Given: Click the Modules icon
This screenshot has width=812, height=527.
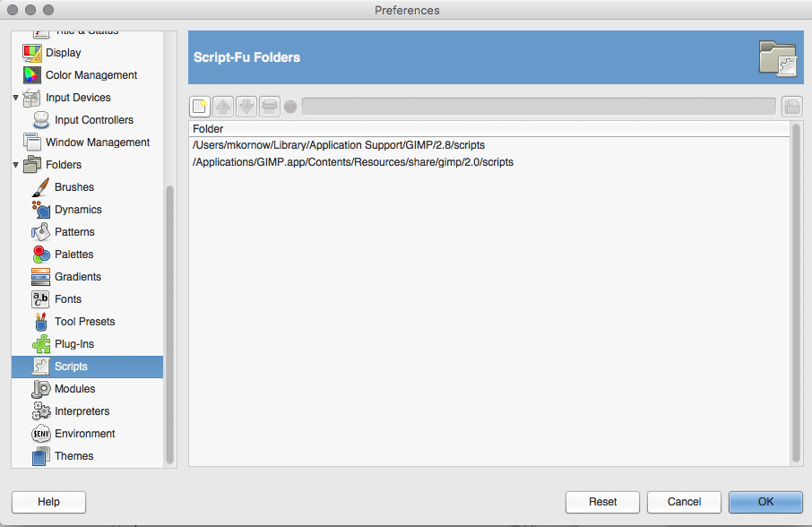Looking at the screenshot, I should pyautogui.click(x=41, y=389).
